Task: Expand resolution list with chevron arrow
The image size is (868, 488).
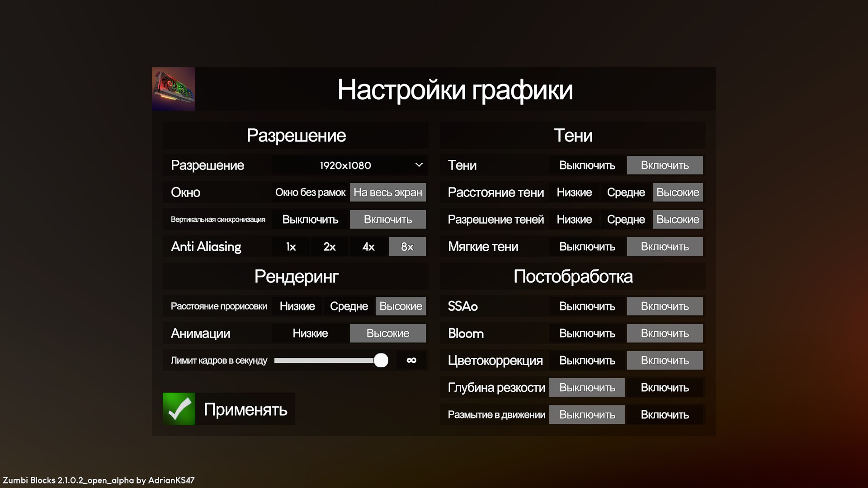Action: [x=419, y=165]
